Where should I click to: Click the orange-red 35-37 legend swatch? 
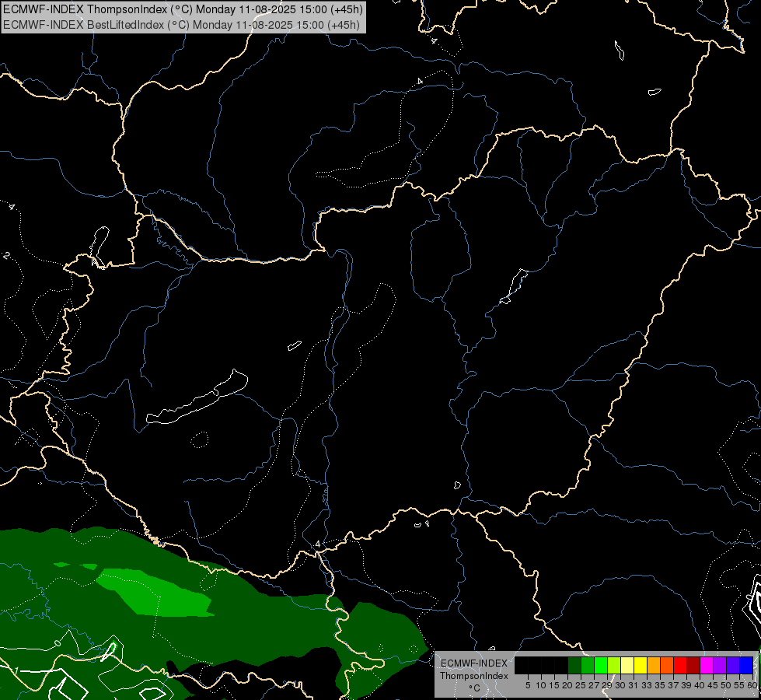pyautogui.click(x=667, y=665)
